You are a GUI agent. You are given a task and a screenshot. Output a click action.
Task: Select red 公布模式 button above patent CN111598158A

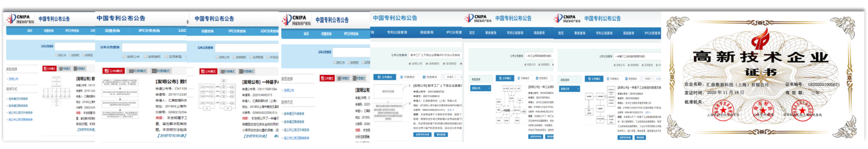[209, 71]
